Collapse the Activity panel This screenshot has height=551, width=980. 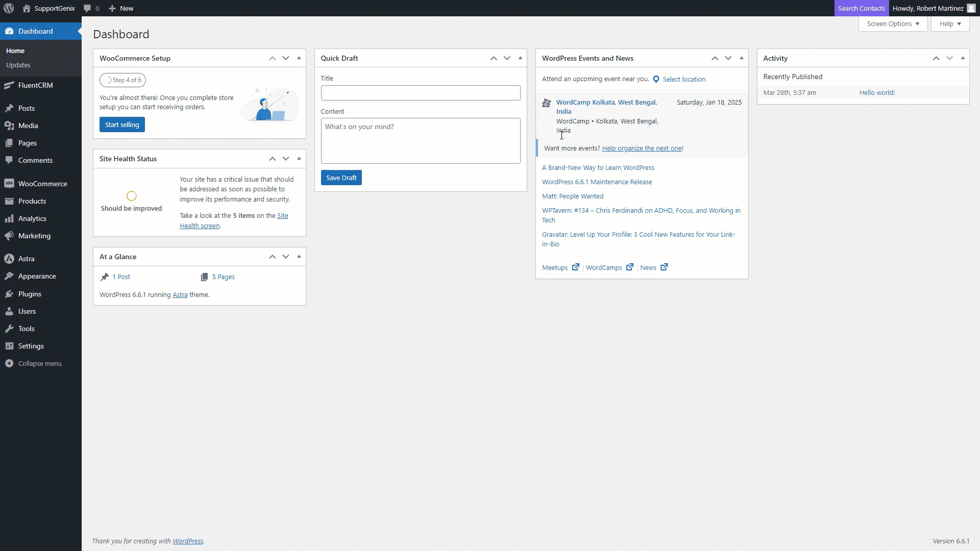point(963,58)
